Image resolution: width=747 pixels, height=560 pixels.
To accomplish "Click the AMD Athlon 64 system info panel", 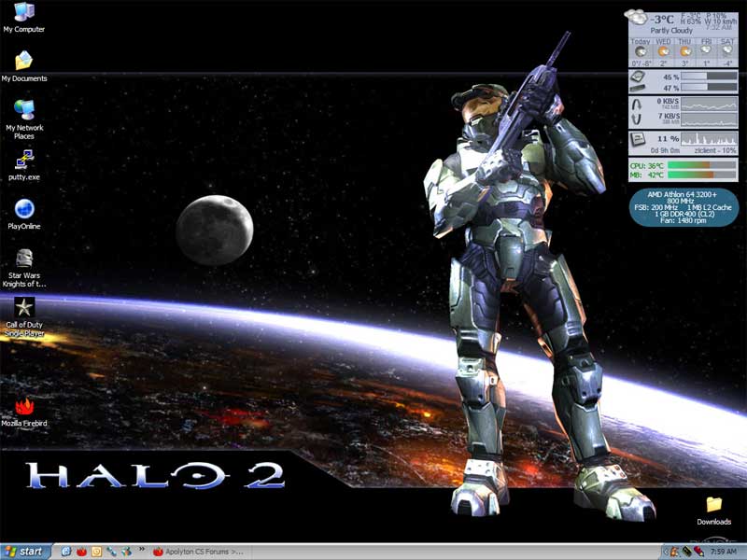I will (683, 206).
